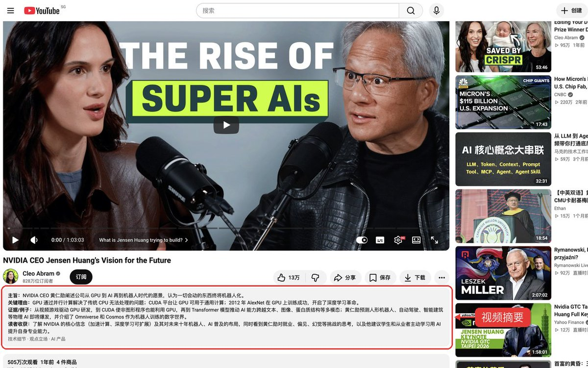Dislike the video

coord(315,278)
